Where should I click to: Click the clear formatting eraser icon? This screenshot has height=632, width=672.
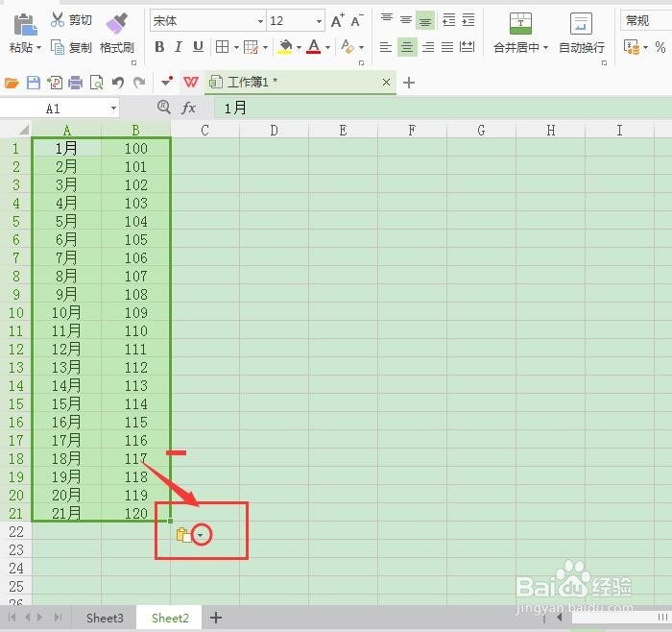(x=348, y=46)
